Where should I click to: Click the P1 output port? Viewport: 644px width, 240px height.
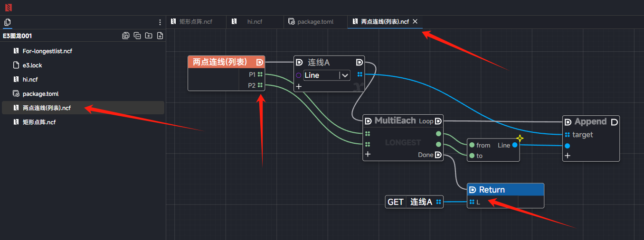pyautogui.click(x=260, y=74)
